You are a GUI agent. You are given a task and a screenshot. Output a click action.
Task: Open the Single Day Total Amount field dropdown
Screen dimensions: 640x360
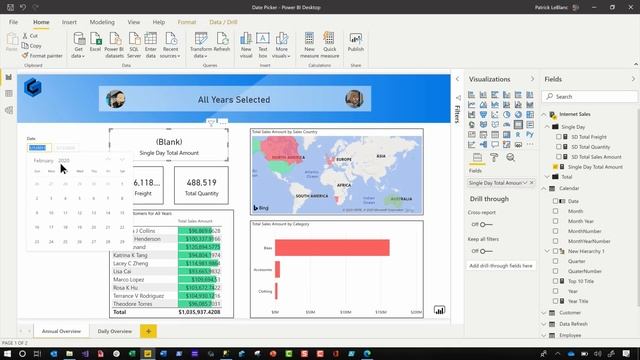(x=525, y=183)
